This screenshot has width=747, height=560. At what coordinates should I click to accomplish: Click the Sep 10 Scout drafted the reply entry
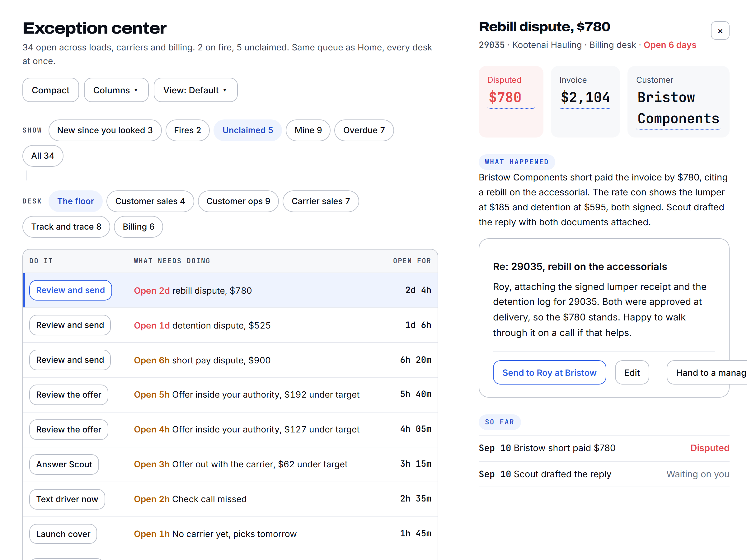604,474
